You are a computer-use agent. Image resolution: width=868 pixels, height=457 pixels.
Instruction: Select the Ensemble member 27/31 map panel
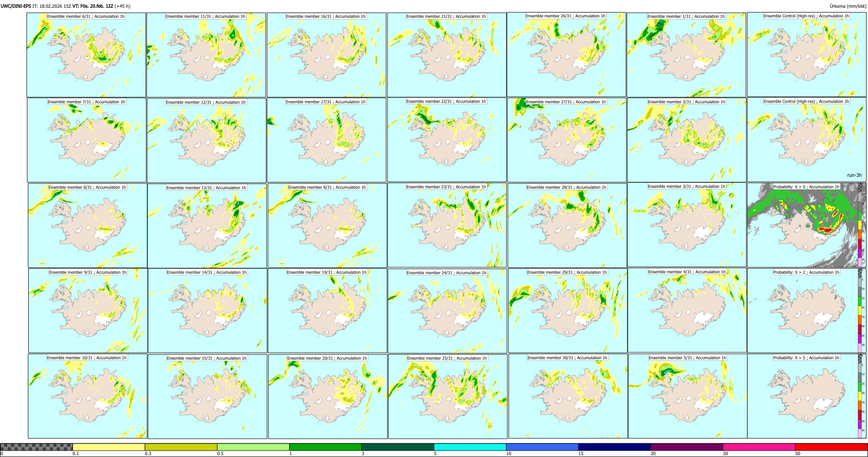[566, 140]
